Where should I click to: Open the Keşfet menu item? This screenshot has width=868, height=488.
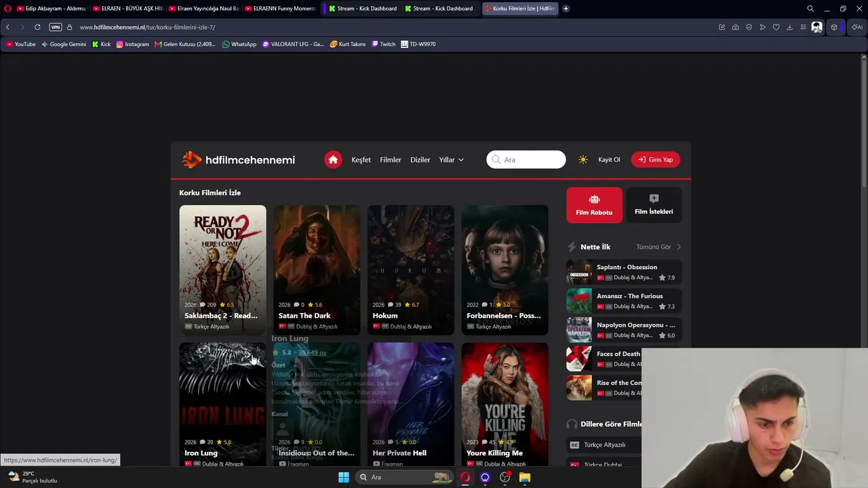pos(361,160)
